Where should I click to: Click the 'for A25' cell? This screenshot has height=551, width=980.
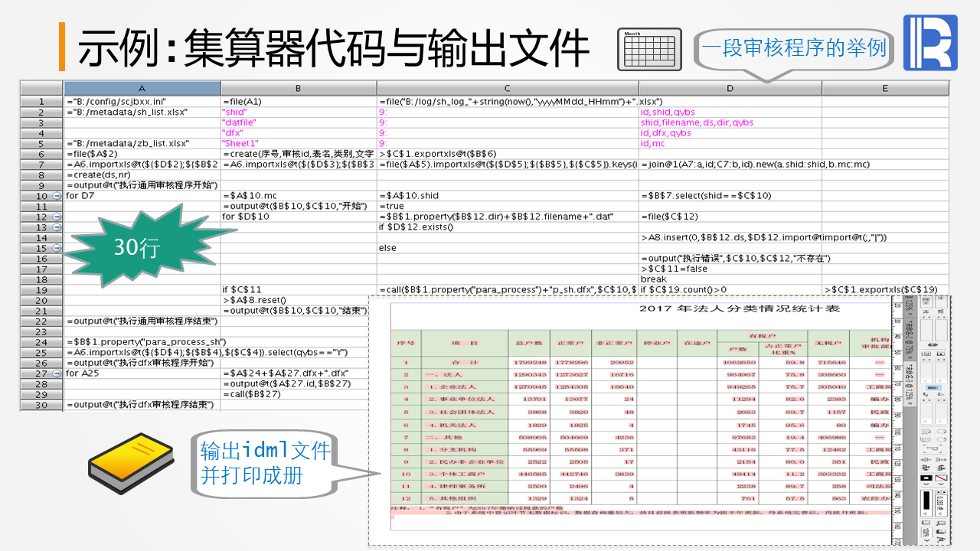click(142, 373)
